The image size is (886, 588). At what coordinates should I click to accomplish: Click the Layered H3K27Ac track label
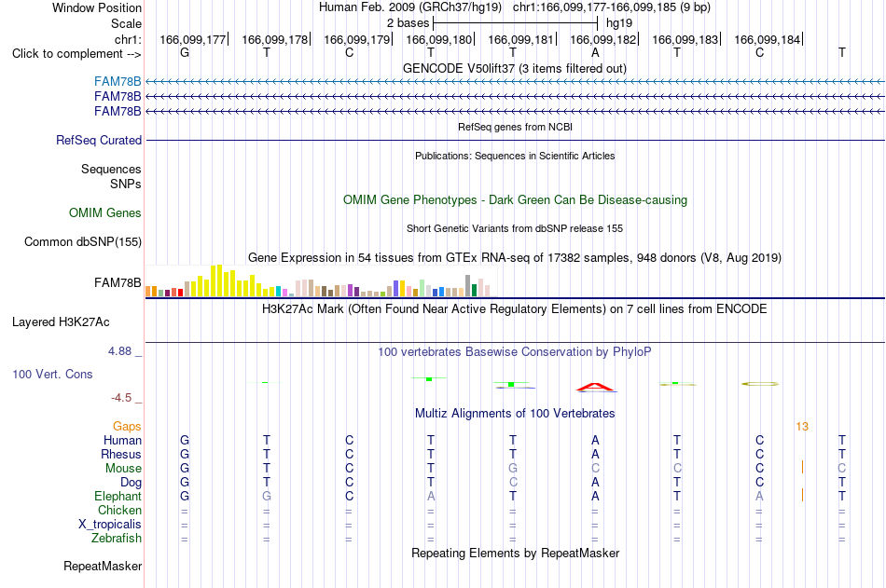[x=61, y=322]
